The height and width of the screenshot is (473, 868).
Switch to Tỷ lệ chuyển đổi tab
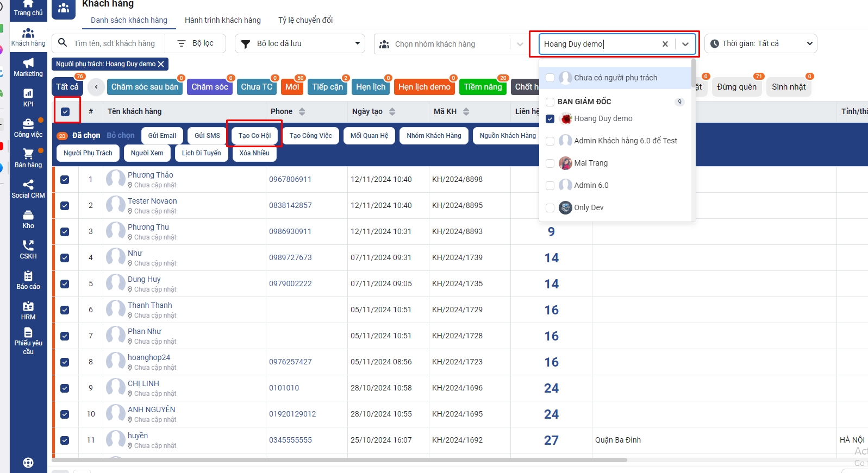305,20
